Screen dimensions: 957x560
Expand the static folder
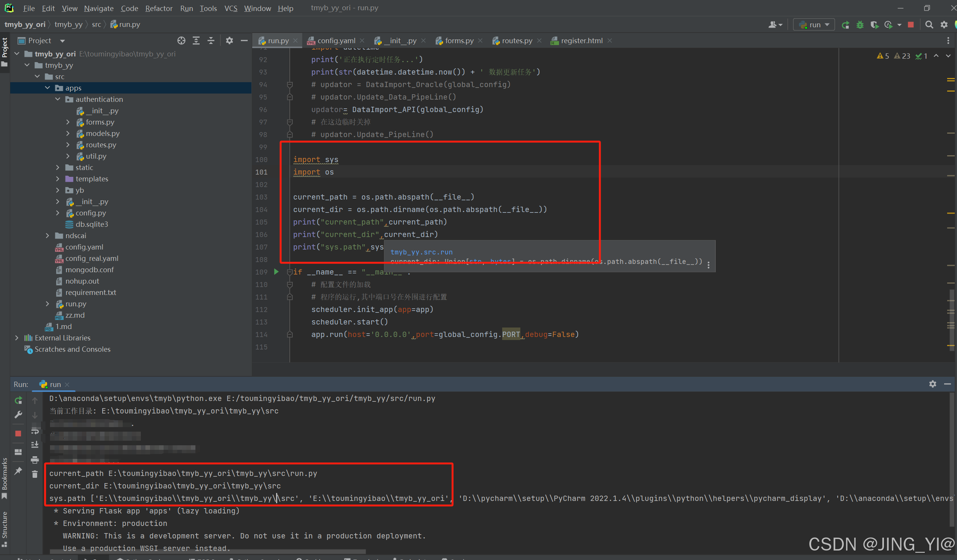(x=58, y=168)
